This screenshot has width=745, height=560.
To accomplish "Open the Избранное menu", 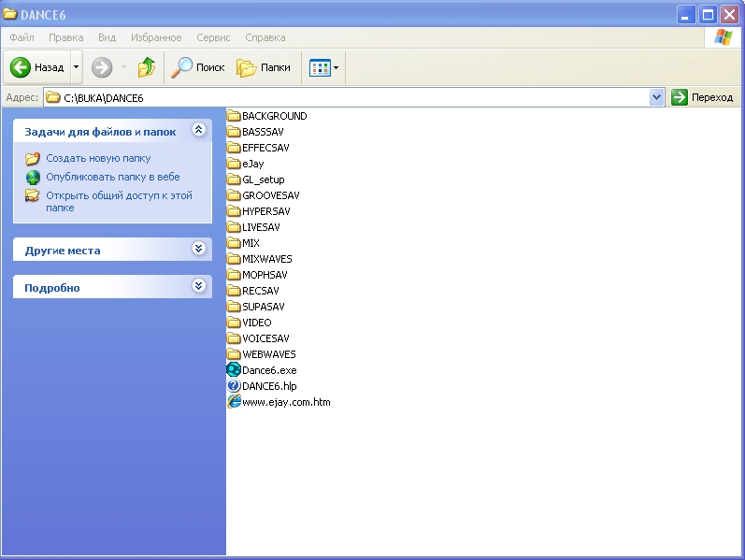I will (156, 37).
